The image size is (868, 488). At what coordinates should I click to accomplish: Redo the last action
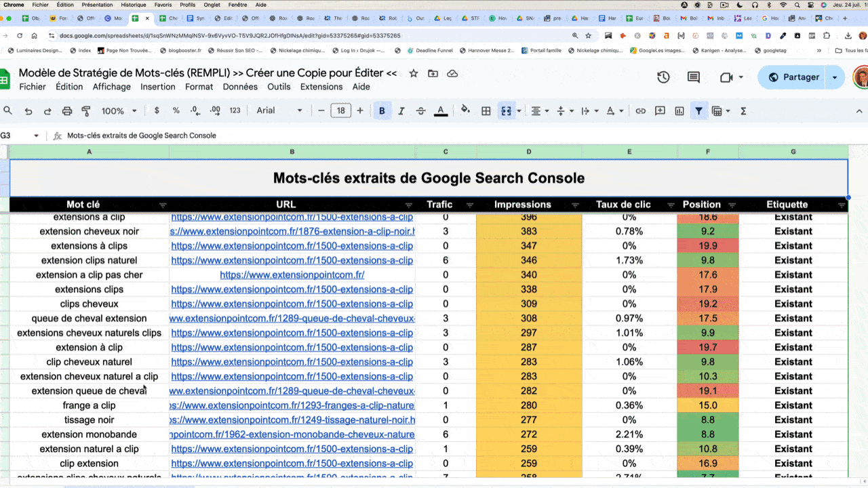pyautogui.click(x=47, y=111)
